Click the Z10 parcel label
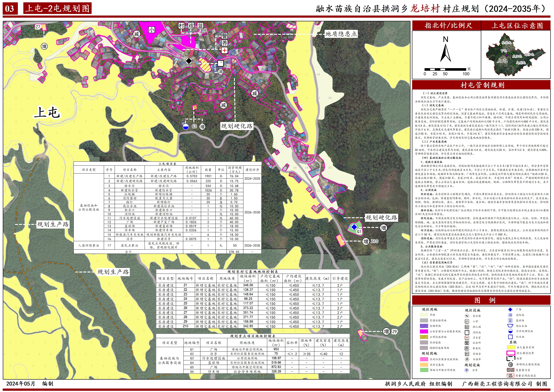Viewport: 554px width, 392px height. pos(374,241)
